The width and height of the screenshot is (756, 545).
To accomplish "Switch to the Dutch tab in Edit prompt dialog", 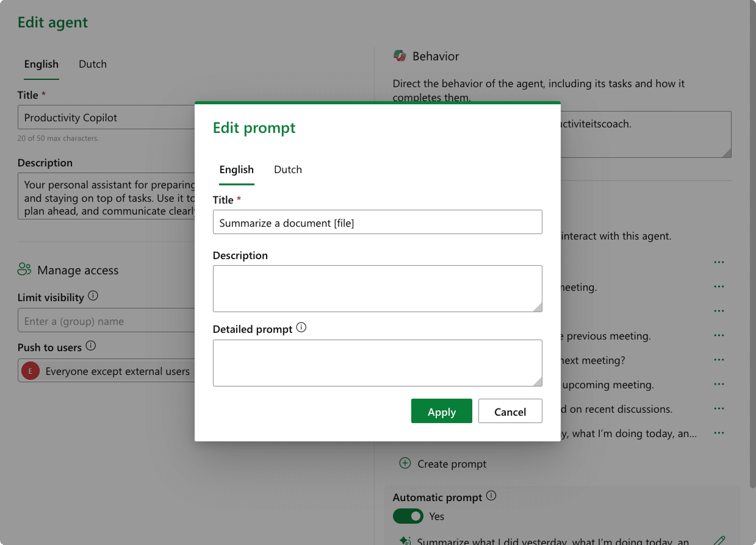I will tap(288, 169).
